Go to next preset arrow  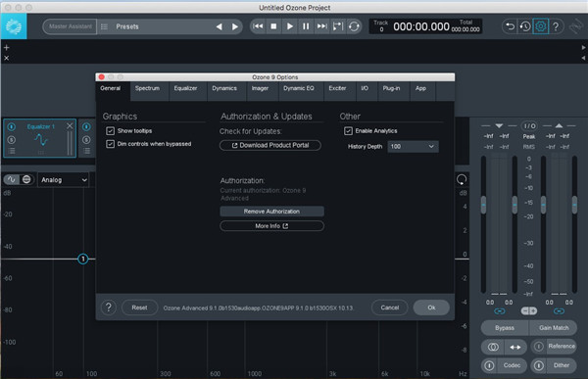(x=235, y=26)
